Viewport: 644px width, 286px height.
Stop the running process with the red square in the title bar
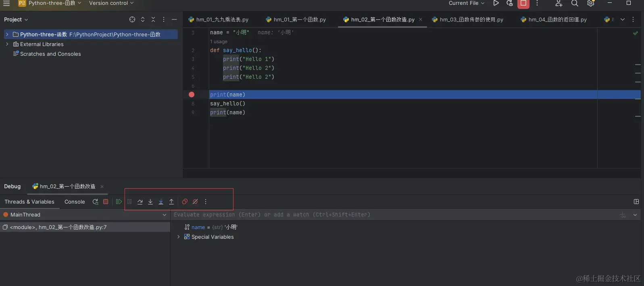(523, 3)
